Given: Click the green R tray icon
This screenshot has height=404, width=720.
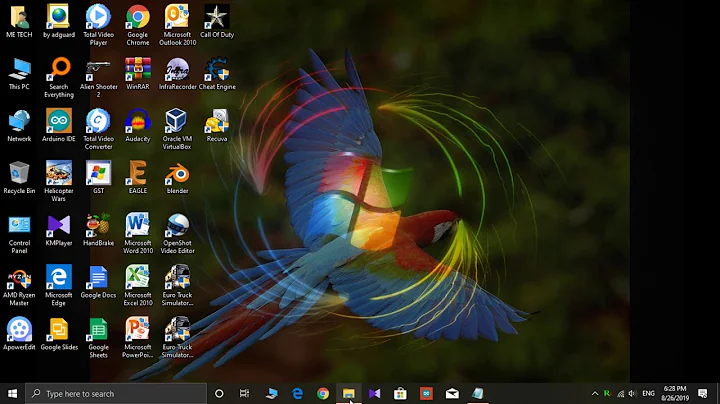Looking at the screenshot, I should point(607,393).
